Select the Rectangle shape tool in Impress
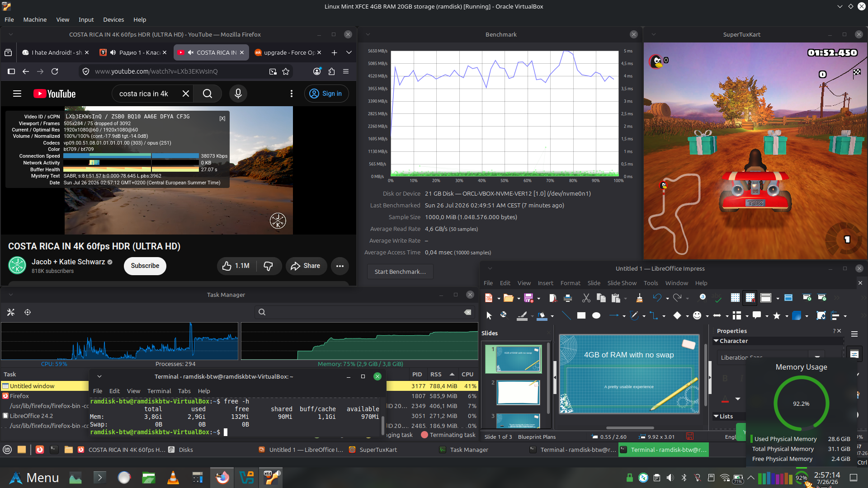This screenshot has height=488, width=868. click(x=581, y=315)
